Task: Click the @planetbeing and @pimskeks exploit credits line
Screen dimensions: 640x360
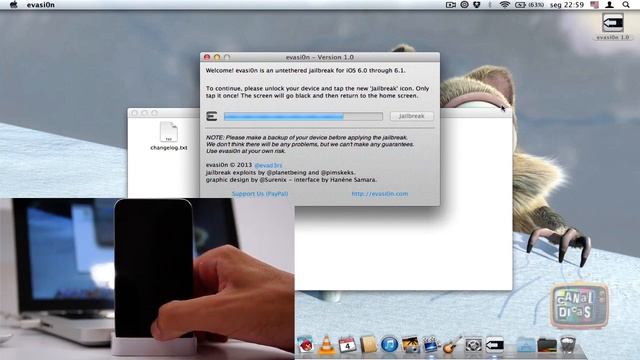Action: click(x=280, y=172)
